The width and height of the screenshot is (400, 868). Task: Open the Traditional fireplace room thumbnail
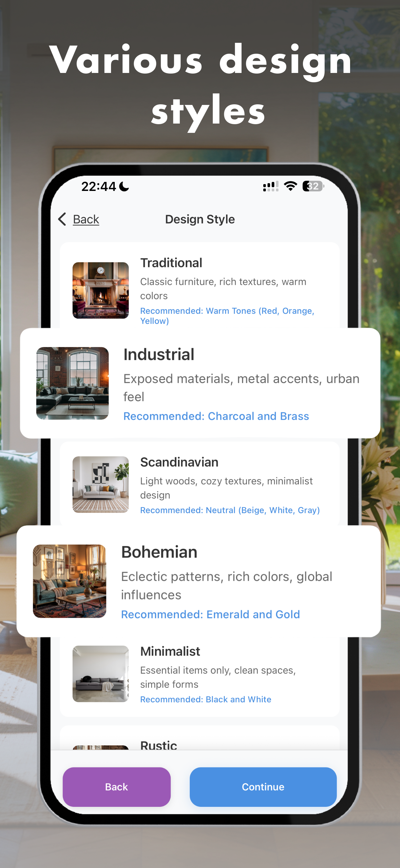101,291
